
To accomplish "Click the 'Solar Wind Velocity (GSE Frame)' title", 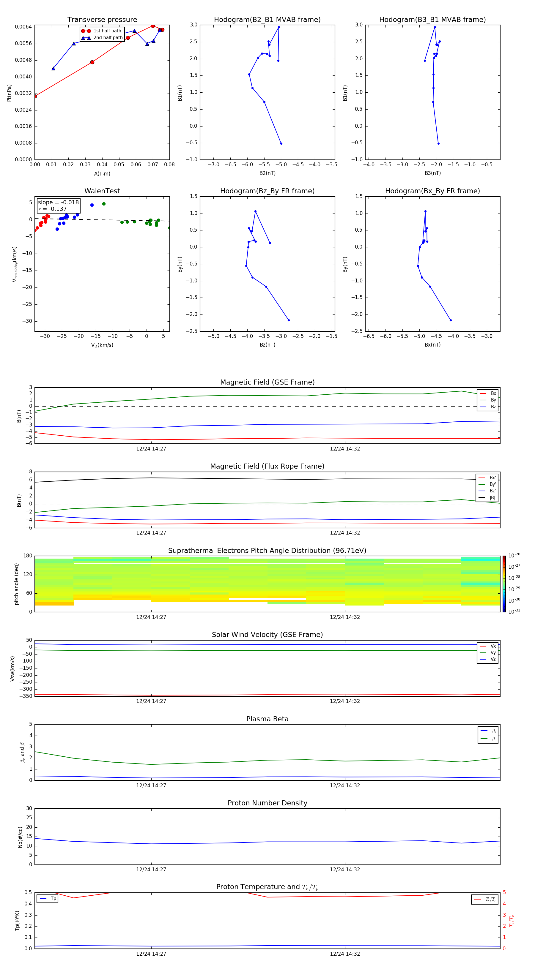I will tap(267, 635).
